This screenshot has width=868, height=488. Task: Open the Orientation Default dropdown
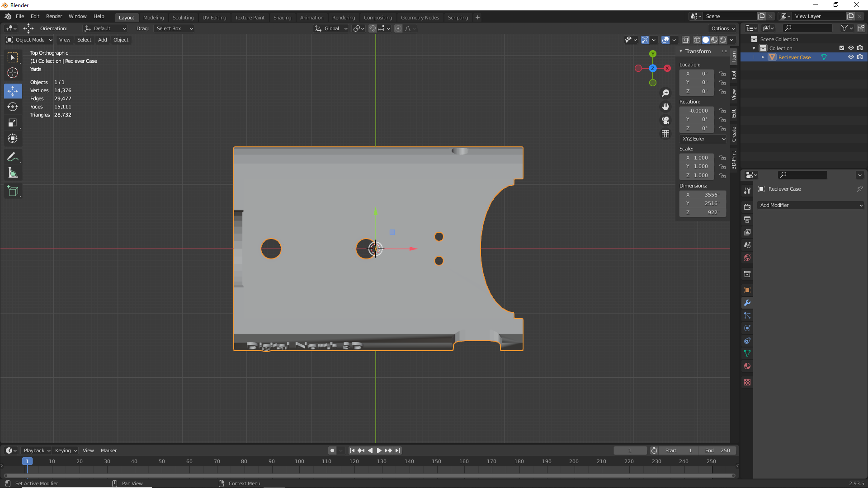tap(105, 28)
